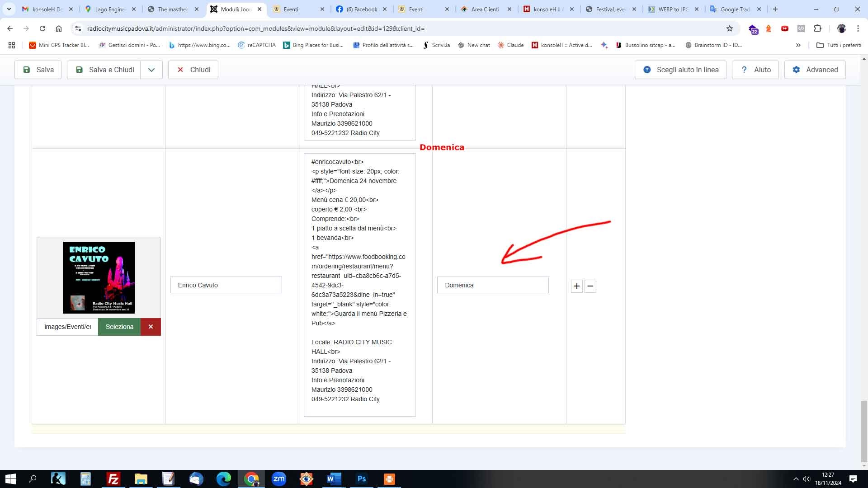Open the Advanced settings button

tap(815, 70)
